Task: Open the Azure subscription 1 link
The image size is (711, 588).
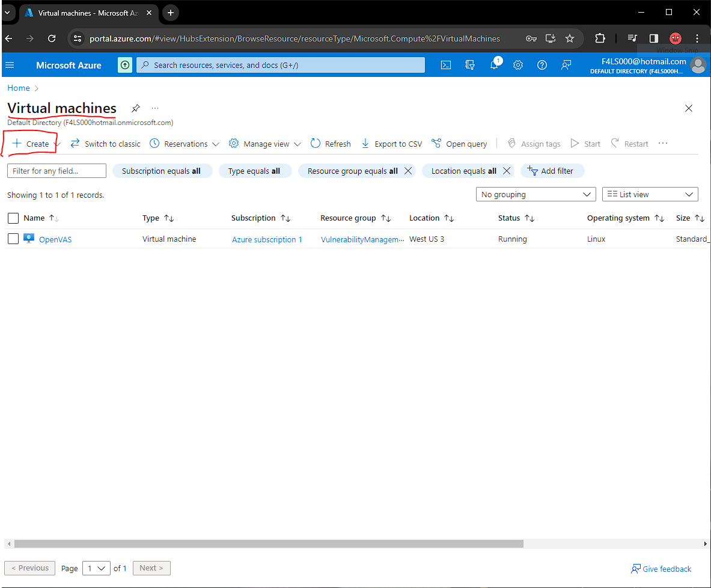Action: (x=267, y=239)
